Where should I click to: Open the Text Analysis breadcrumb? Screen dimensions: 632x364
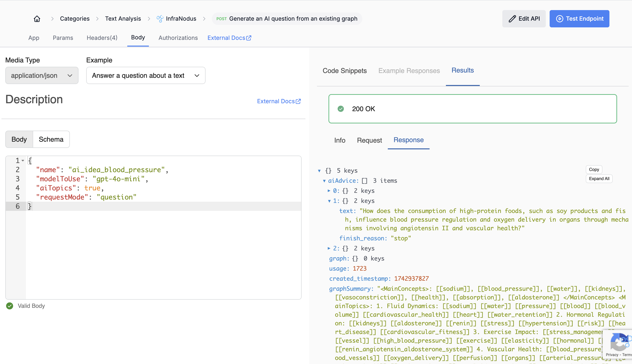[123, 19]
